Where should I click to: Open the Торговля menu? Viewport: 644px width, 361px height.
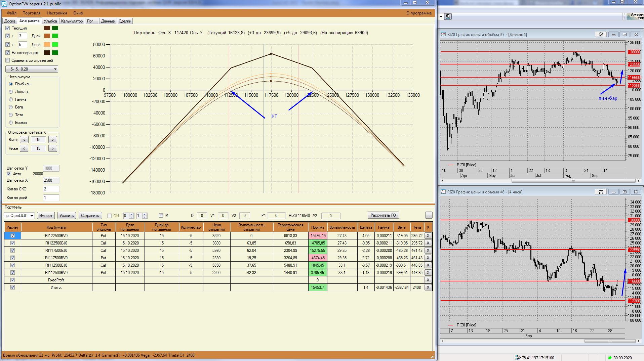pos(32,13)
